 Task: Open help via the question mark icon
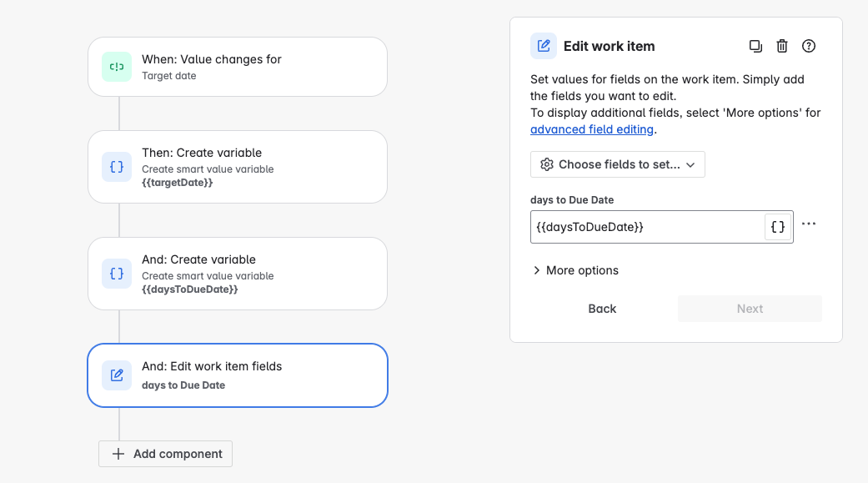[809, 46]
